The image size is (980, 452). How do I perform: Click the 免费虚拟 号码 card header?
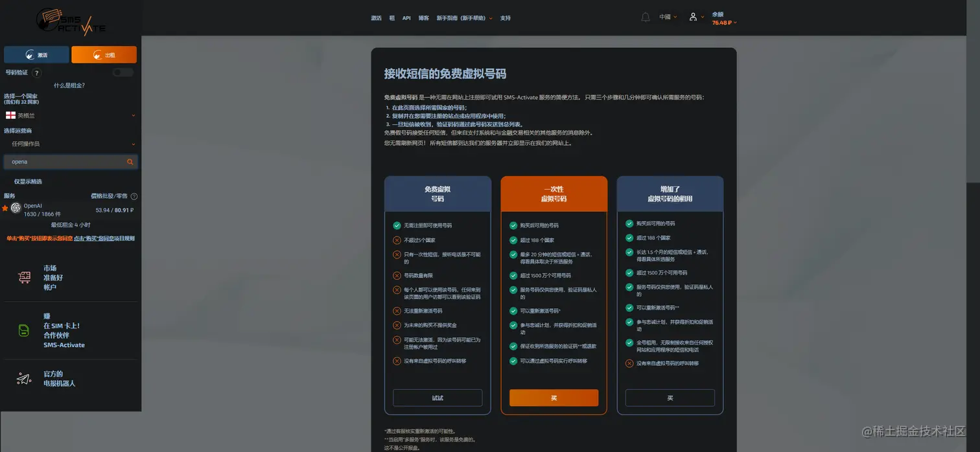pyautogui.click(x=437, y=194)
